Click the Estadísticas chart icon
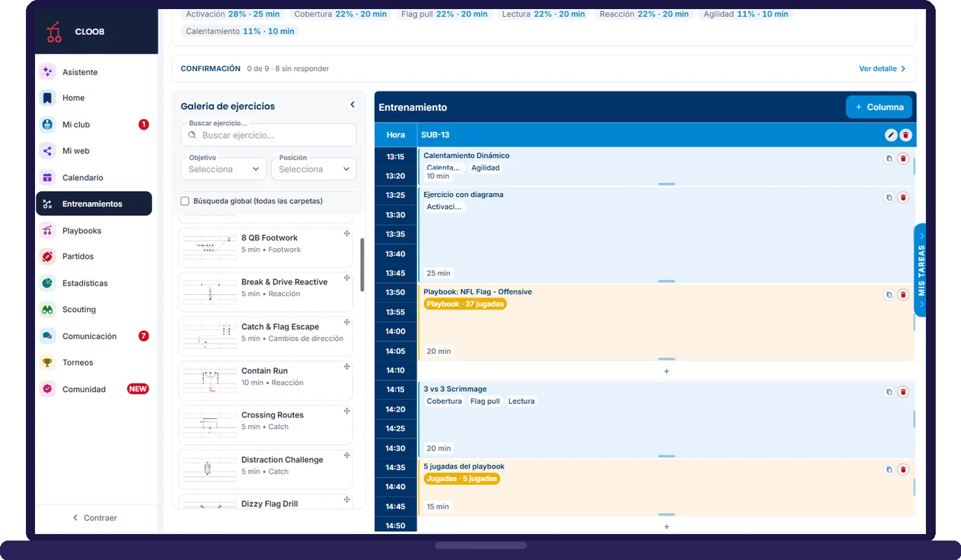The width and height of the screenshot is (961, 560). 47,283
